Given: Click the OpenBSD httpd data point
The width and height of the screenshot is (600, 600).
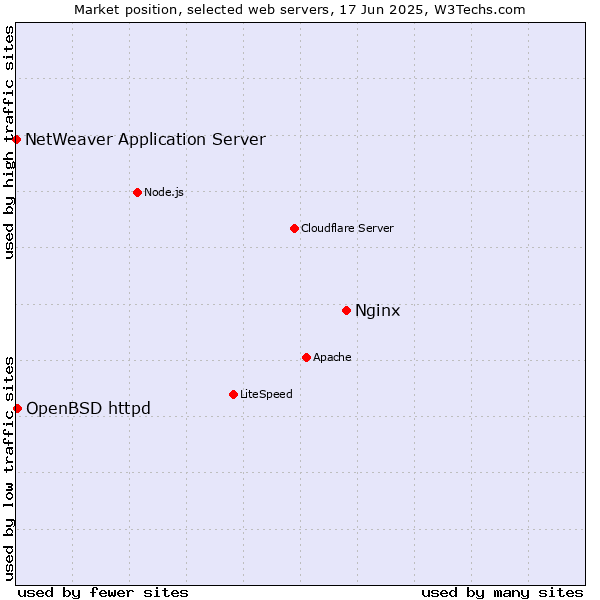Looking at the screenshot, I should coord(17,409).
